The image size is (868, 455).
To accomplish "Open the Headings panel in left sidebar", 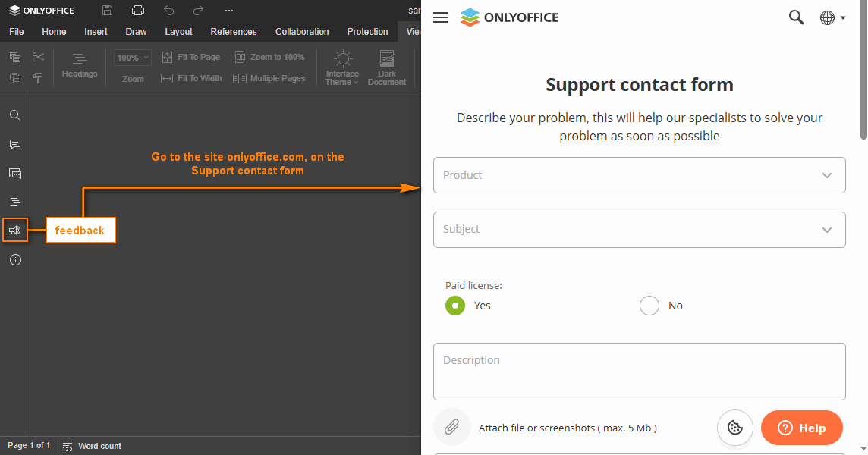I will (x=15, y=202).
